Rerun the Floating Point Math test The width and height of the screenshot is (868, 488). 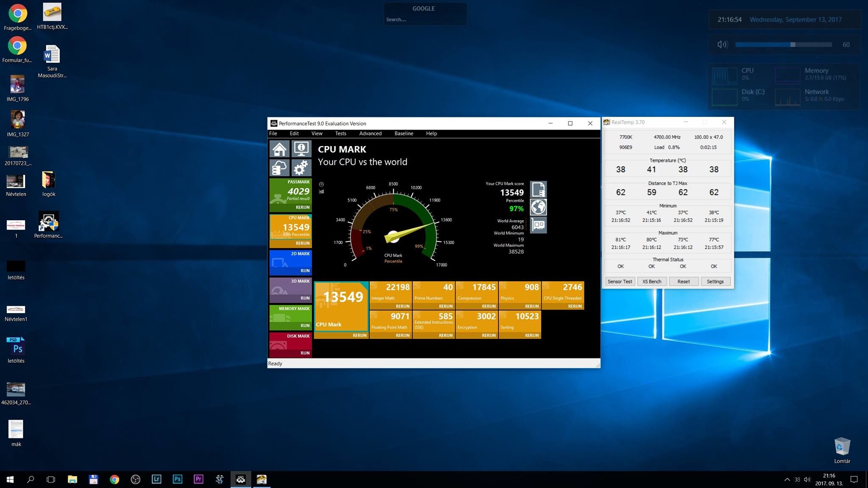coord(402,335)
